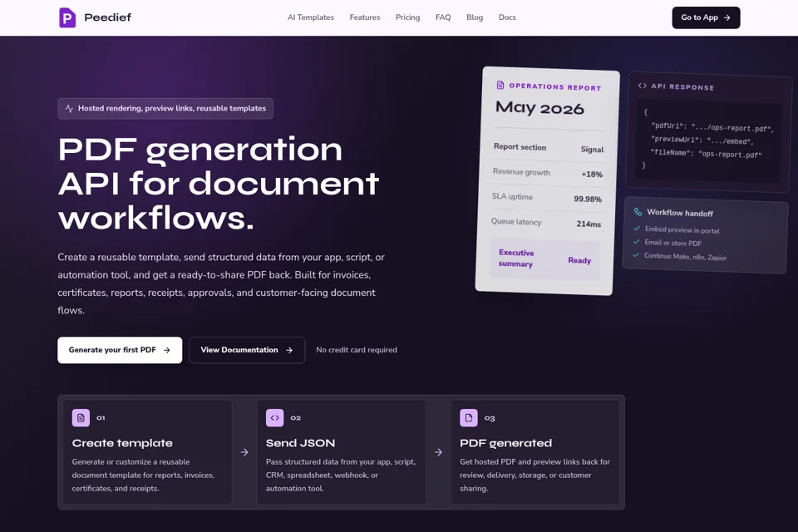Click the 214ms latency value

pyautogui.click(x=589, y=224)
